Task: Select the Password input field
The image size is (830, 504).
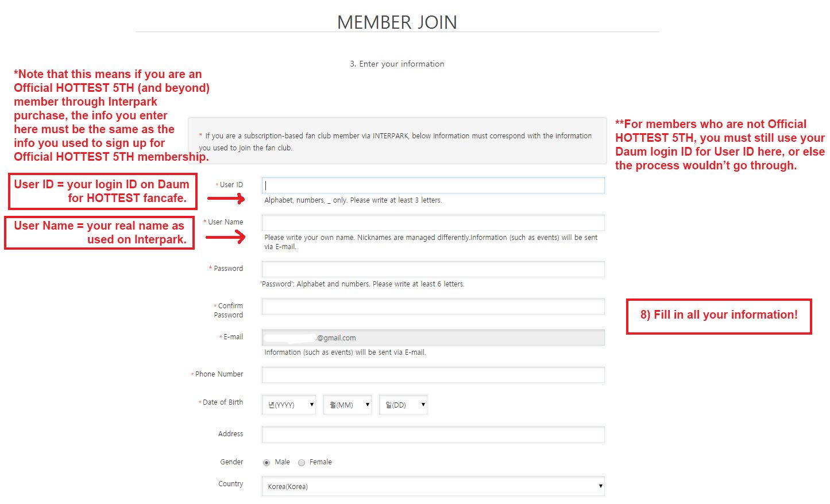Action: [x=433, y=269]
